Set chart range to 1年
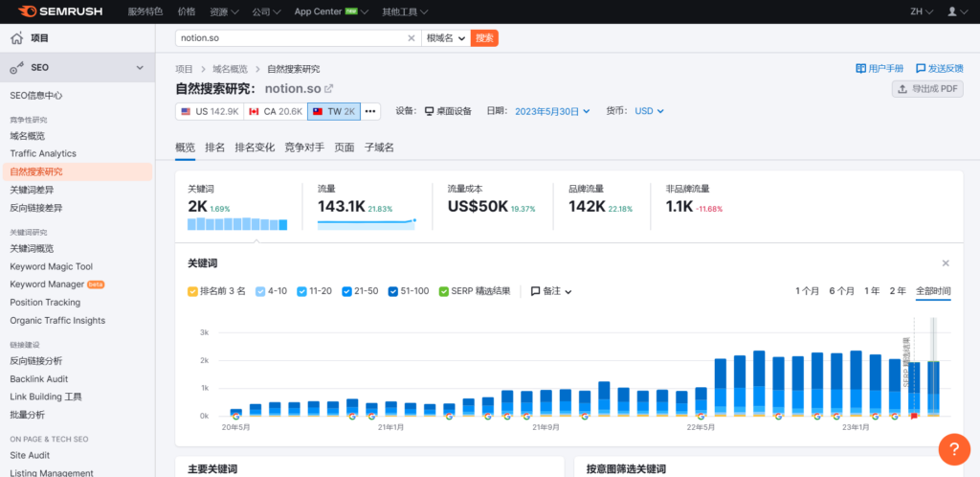Image resolution: width=980 pixels, height=477 pixels. 871,290
